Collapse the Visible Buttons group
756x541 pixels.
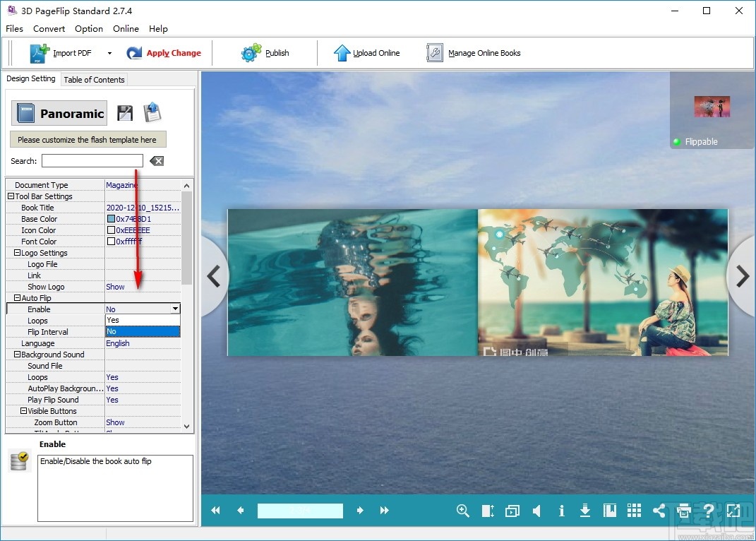click(23, 411)
